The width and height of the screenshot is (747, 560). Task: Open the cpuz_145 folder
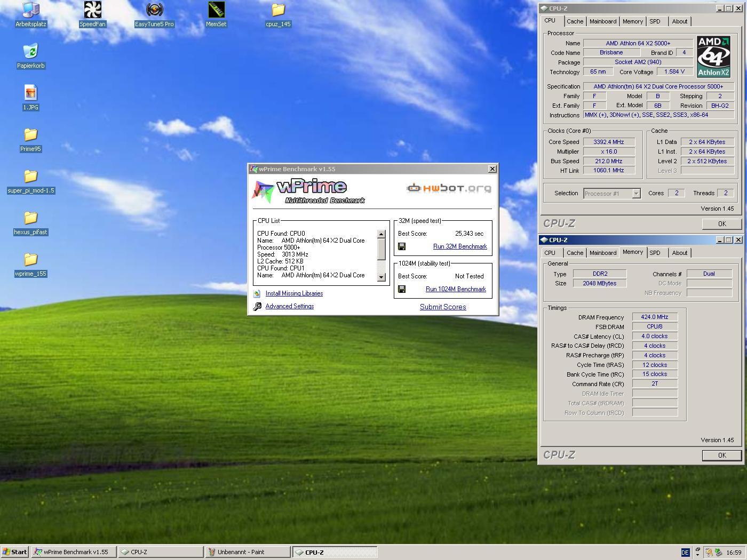point(278,14)
